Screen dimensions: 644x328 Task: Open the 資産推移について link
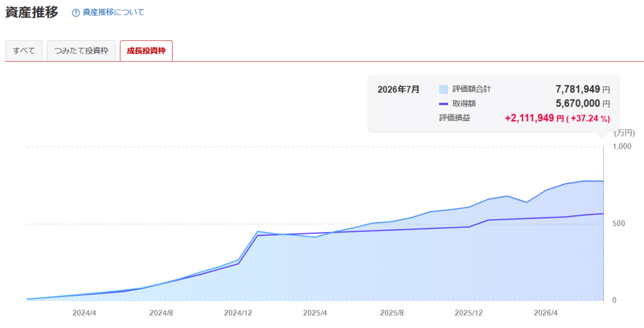click(113, 13)
